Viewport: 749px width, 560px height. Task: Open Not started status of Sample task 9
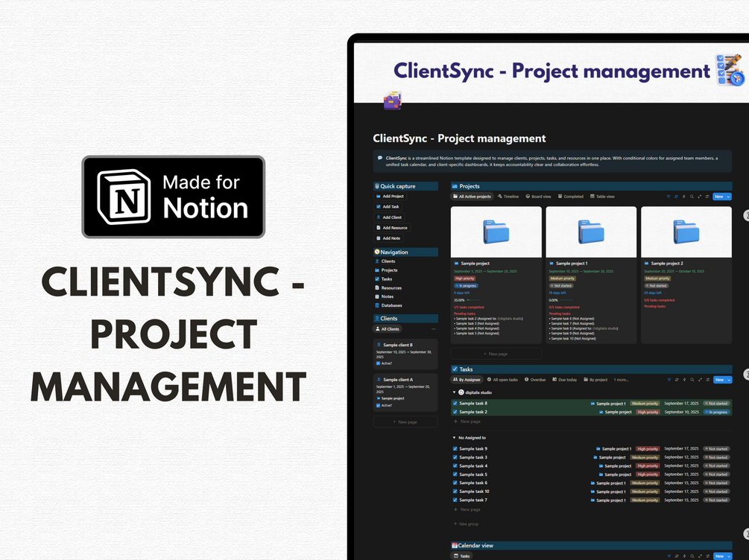[716, 449]
